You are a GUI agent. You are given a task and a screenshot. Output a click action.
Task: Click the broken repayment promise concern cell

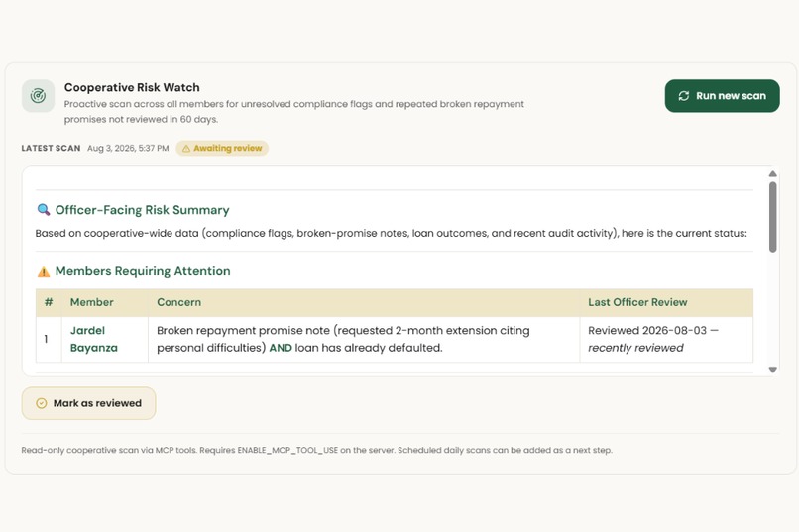[x=364, y=339]
